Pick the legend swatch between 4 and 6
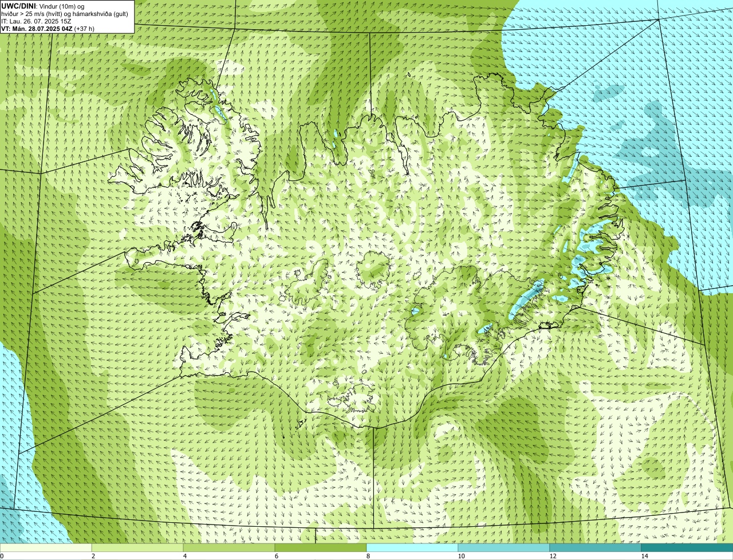The image size is (733, 560). point(229,547)
